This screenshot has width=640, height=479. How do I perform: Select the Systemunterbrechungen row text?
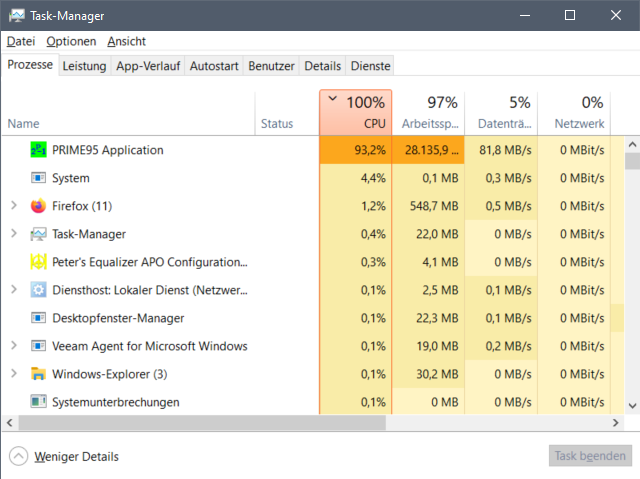116,402
